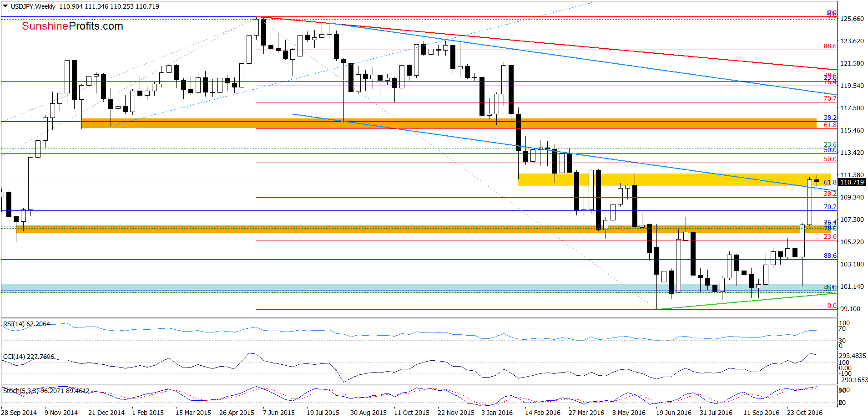
Task: Click the CCI(14) 227.7696 indicator label
Action: 29,357
